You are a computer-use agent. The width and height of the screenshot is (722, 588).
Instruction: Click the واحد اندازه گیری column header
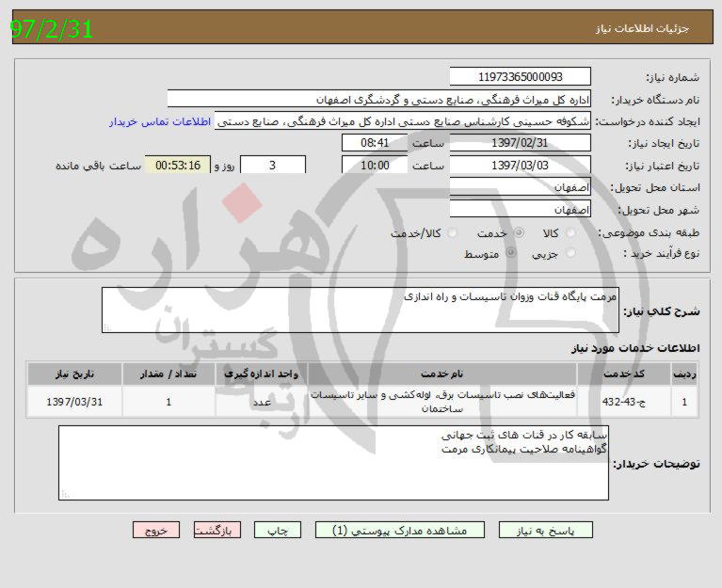261,374
